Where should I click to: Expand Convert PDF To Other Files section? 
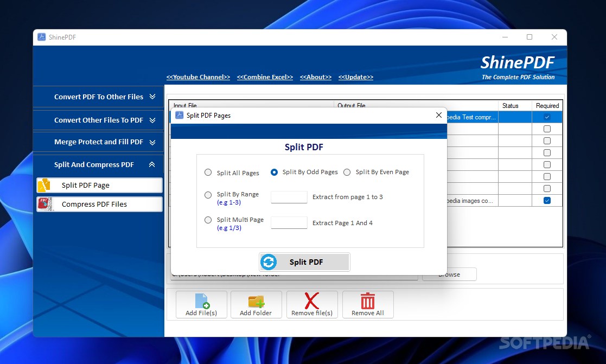[x=98, y=97]
